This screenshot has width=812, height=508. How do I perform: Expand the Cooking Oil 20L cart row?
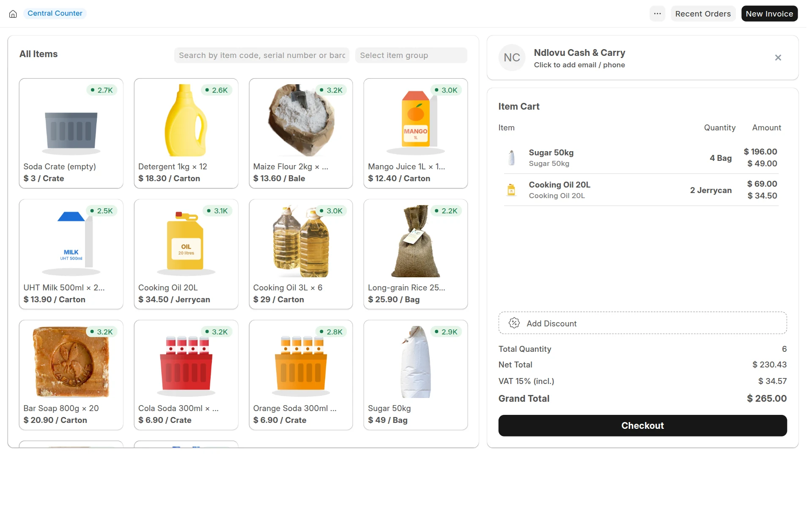pos(641,190)
